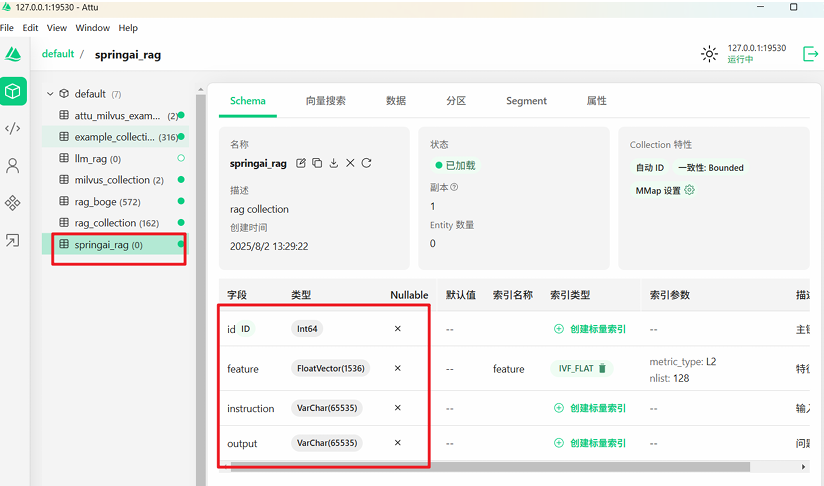Click the 已加载 loaded status chip
Screen dimensions: 824x486
(456, 165)
